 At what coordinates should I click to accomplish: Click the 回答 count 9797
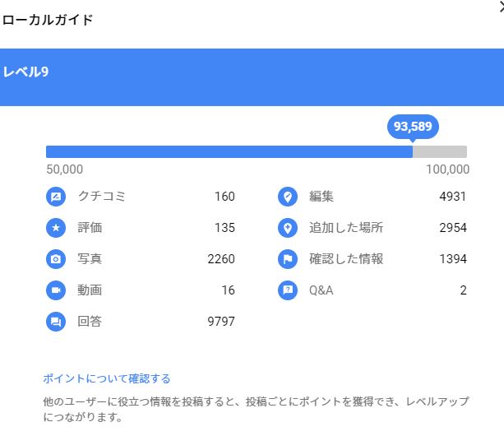coord(221,322)
